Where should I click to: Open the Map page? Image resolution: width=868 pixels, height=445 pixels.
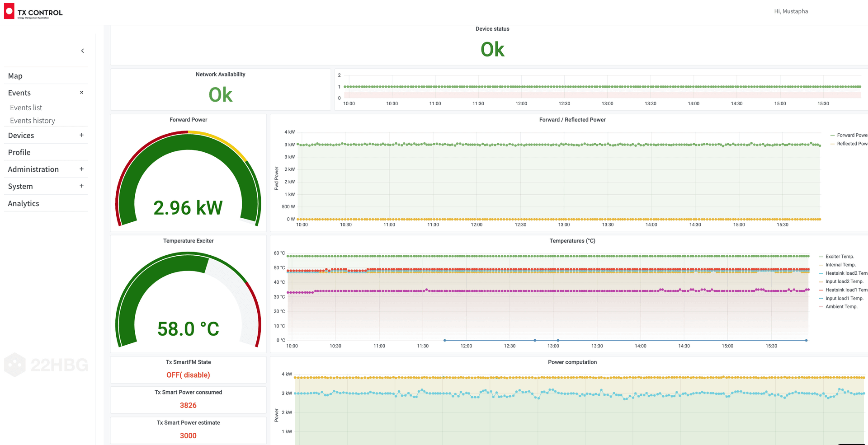[15, 75]
